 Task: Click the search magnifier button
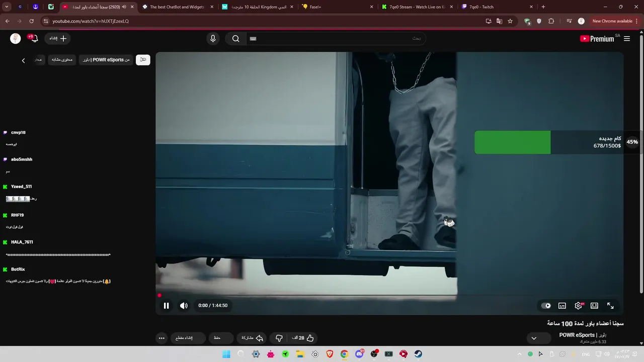point(235,39)
